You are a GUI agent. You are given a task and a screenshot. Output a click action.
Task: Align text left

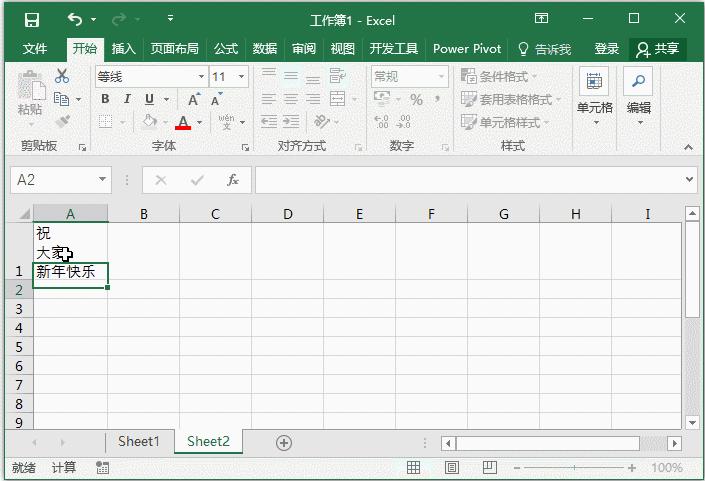click(x=269, y=99)
